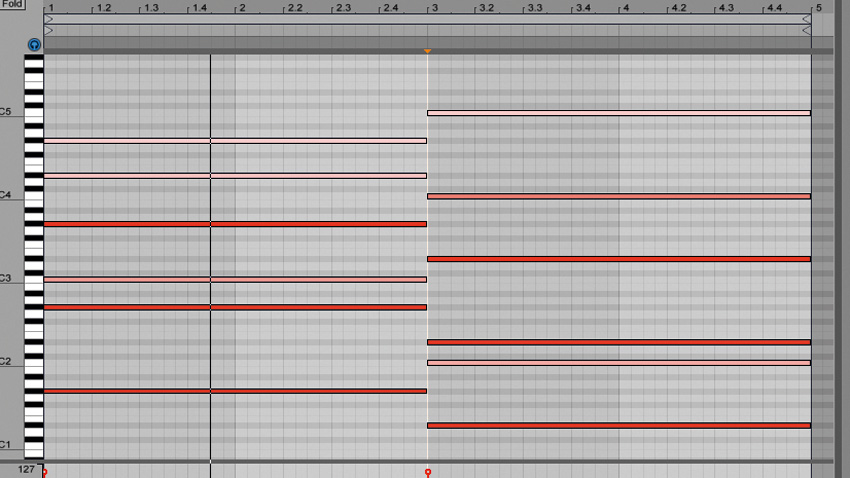Click the orange insert marker triangle at bar 3
The image size is (850, 478).
coord(428,51)
